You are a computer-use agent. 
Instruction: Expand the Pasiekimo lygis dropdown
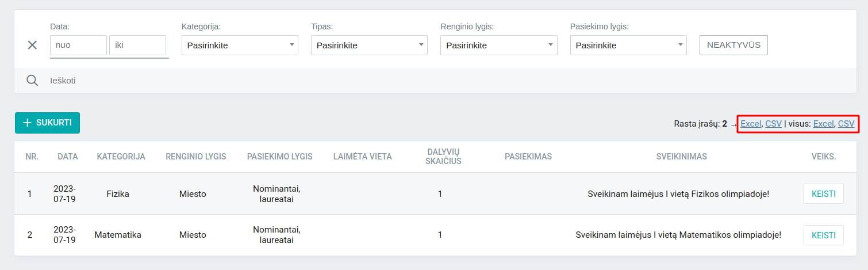(628, 45)
